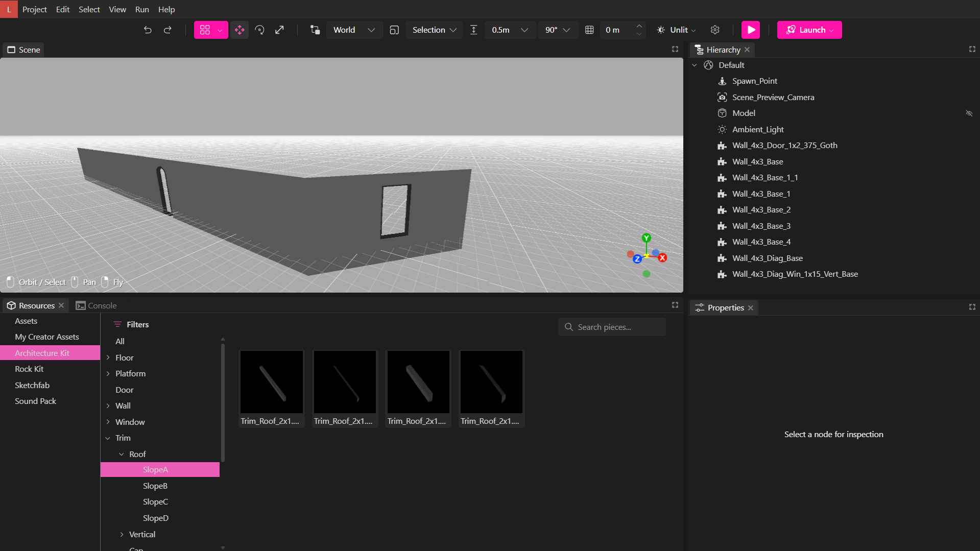The image size is (980, 551).
Task: Expand the Vertical subcategory
Action: click(122, 535)
